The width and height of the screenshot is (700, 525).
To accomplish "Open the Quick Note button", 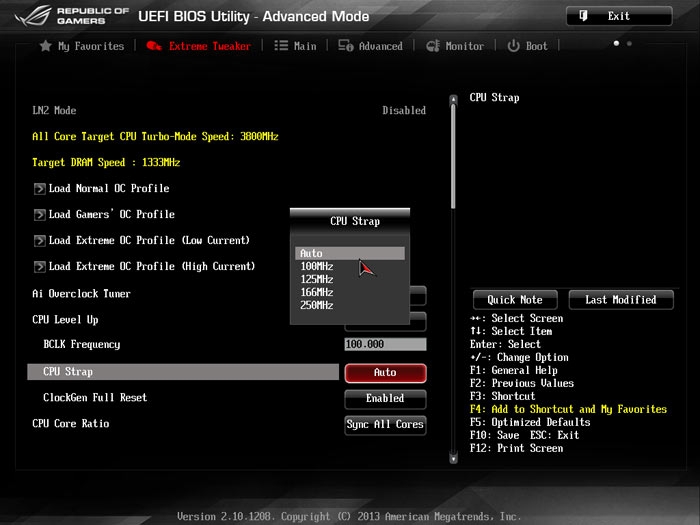I will pos(515,300).
